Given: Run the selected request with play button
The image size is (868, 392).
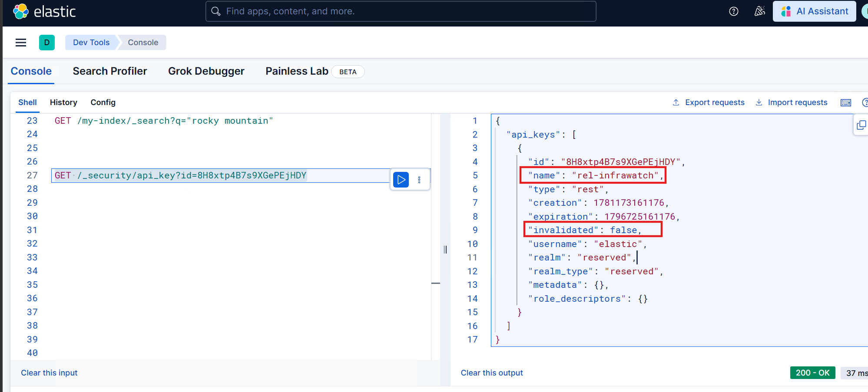Looking at the screenshot, I should pyautogui.click(x=401, y=180).
